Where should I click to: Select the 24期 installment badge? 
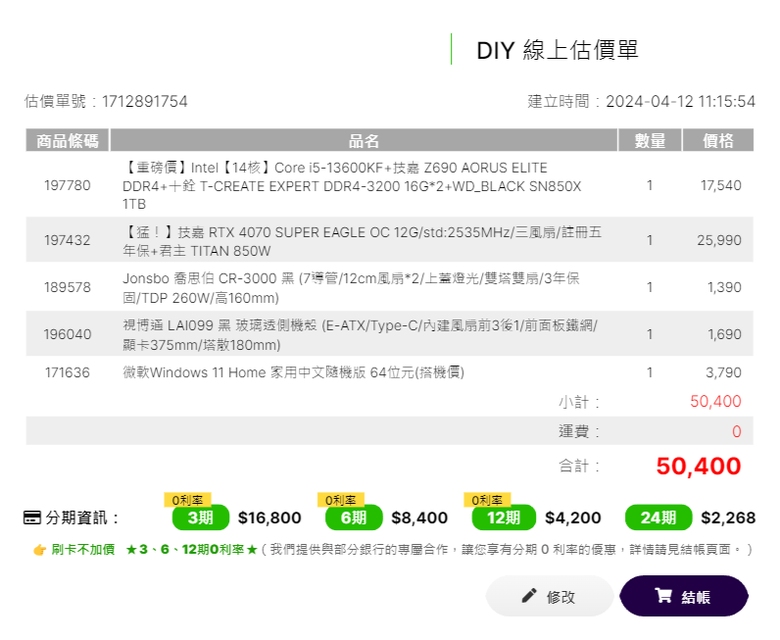[x=659, y=518]
